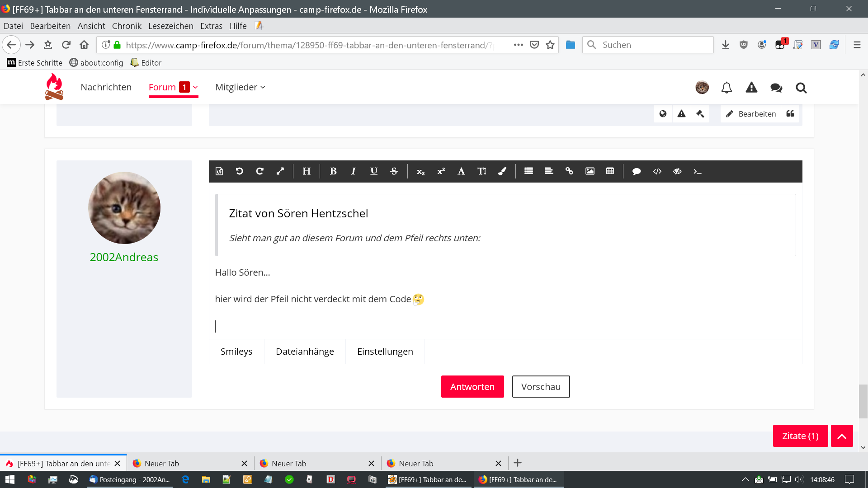Image resolution: width=868 pixels, height=488 pixels.
Task: Open the Lesezeichen menu
Action: point(170,26)
